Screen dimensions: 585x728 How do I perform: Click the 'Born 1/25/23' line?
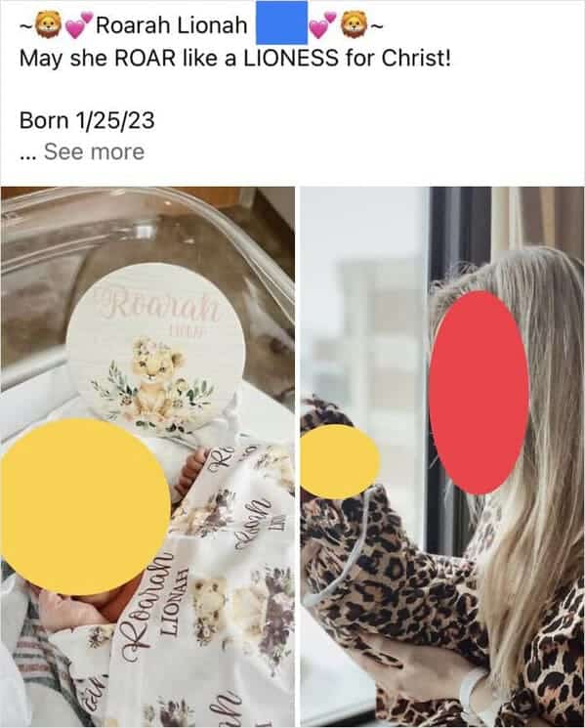click(x=87, y=121)
